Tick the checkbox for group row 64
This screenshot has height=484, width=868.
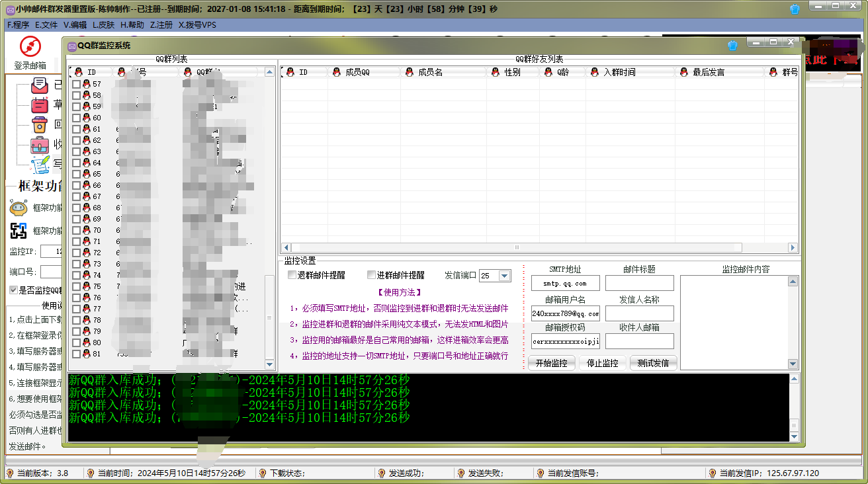(76, 163)
